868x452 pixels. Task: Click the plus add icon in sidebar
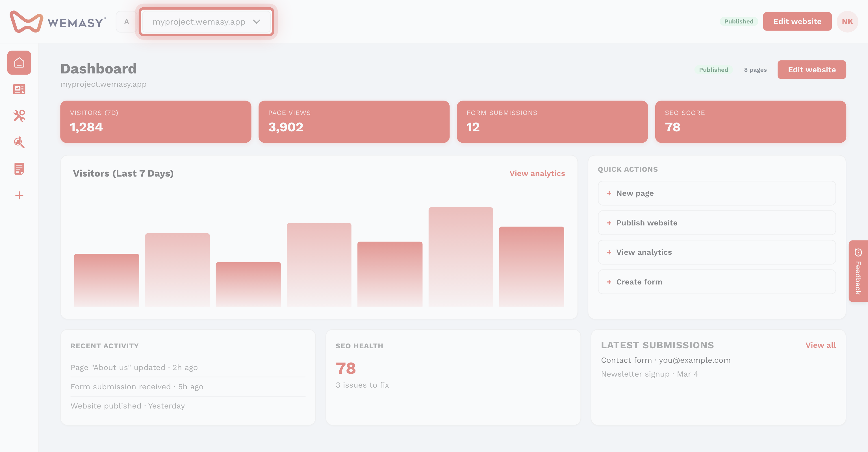pyautogui.click(x=19, y=195)
